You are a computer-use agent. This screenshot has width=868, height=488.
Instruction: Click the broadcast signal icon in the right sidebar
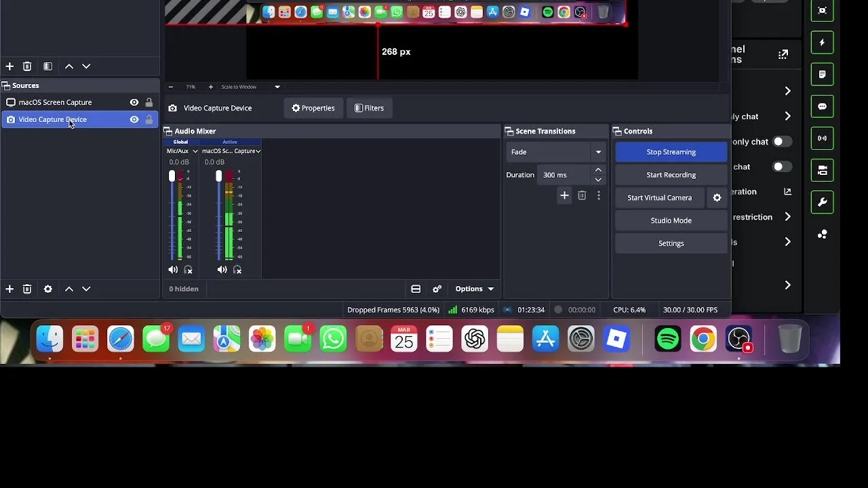[x=822, y=138]
